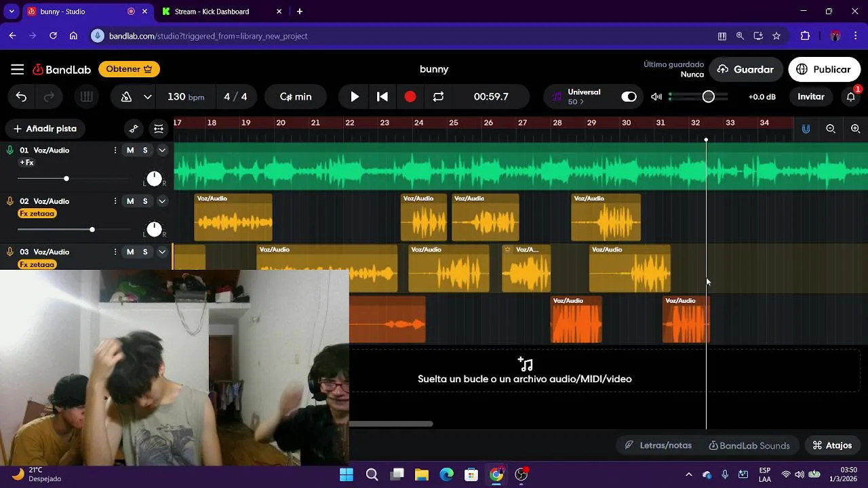
Task: Reload the browser page
Action: (x=53, y=36)
